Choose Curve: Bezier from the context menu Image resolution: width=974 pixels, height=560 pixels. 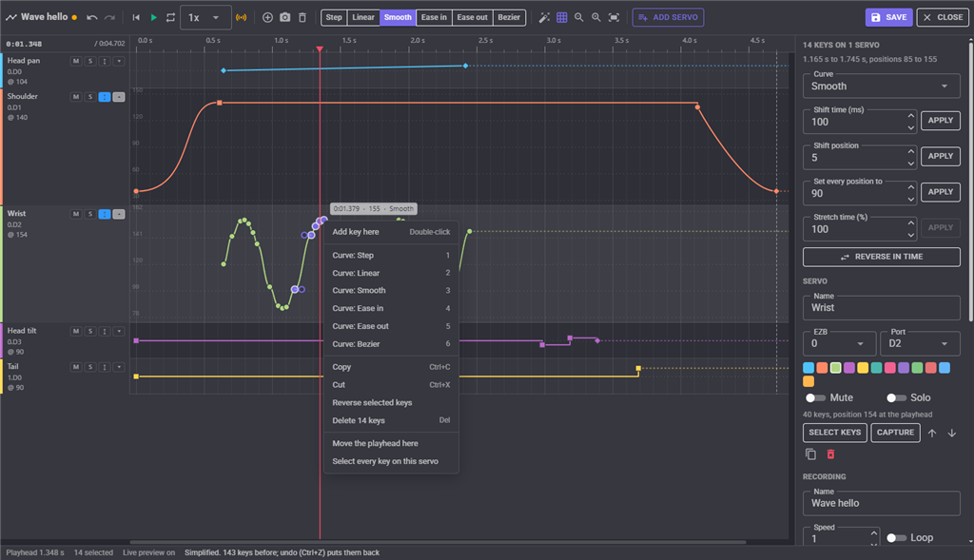click(x=391, y=344)
